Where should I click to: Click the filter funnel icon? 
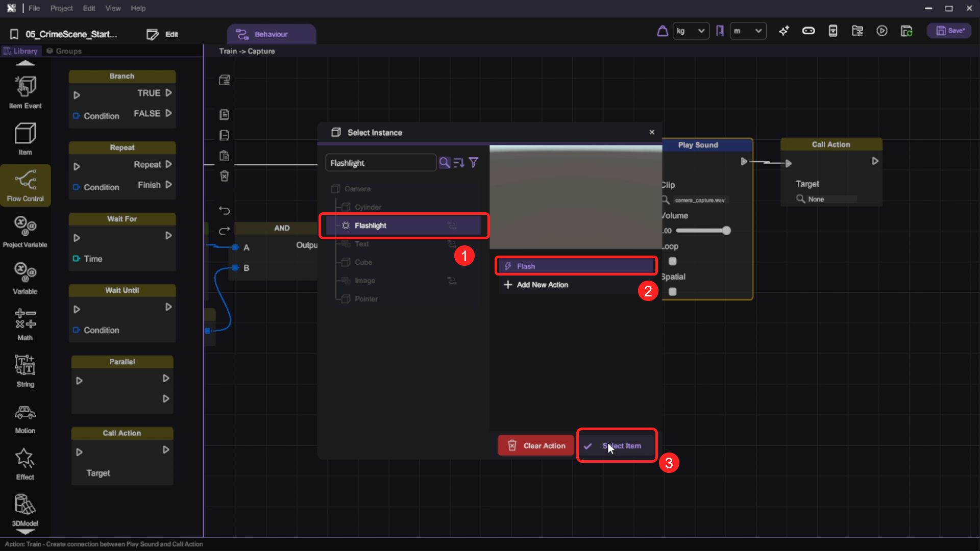pyautogui.click(x=474, y=163)
